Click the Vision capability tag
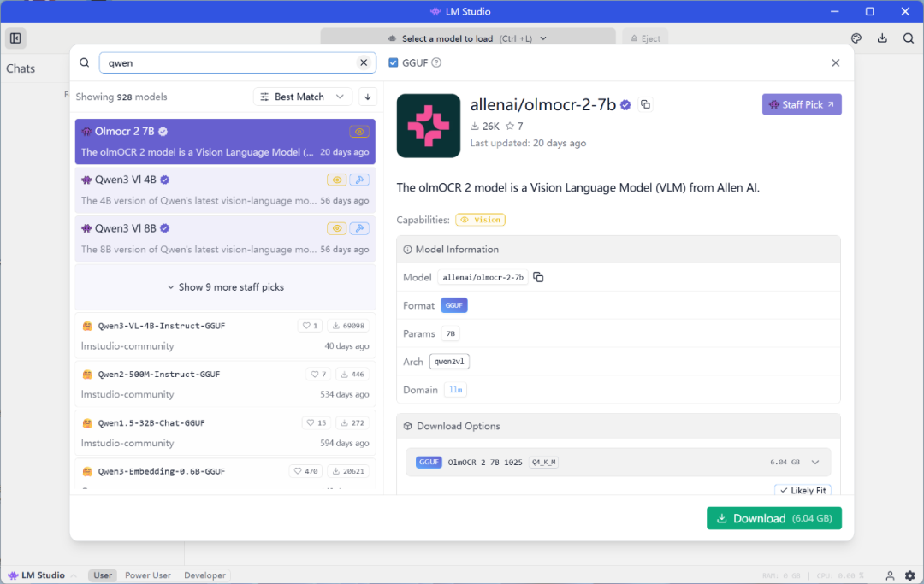Image resolution: width=924 pixels, height=584 pixels. tap(480, 220)
